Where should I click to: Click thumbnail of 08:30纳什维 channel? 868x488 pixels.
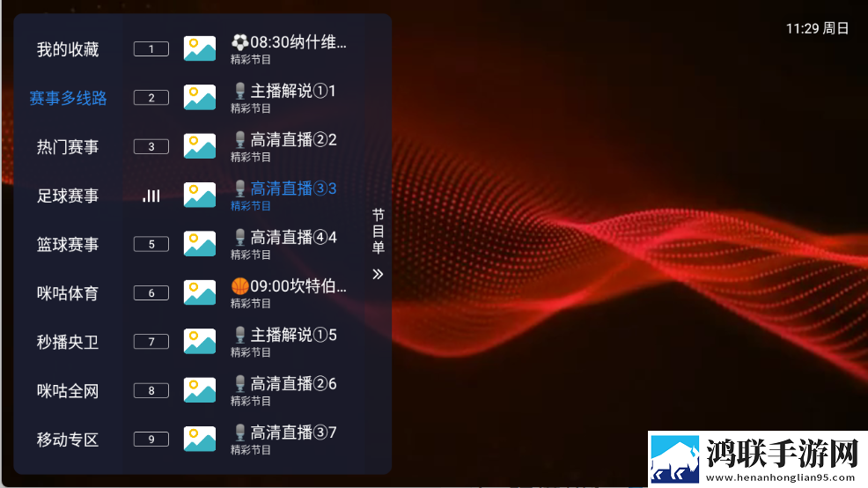click(200, 48)
